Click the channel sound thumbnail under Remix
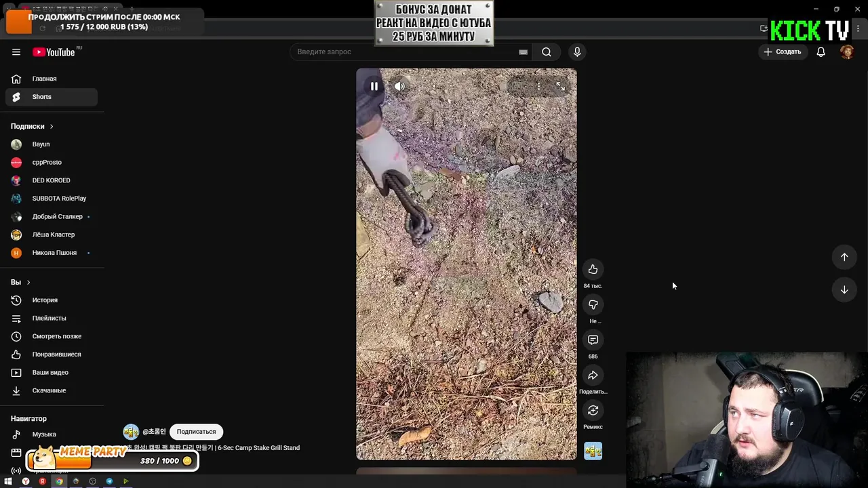This screenshot has height=488, width=868. pos(593,451)
